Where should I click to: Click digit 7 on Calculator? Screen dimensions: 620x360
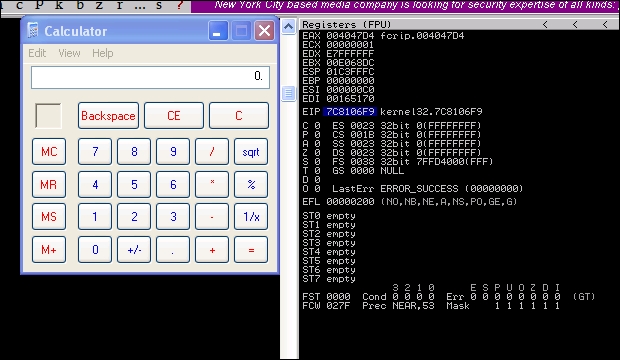pyautogui.click(x=95, y=152)
